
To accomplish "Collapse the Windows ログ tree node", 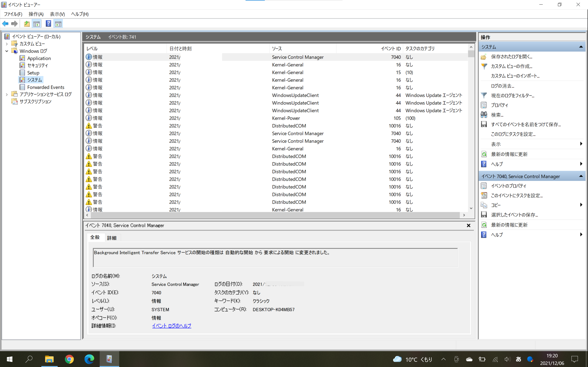I will click(x=7, y=51).
